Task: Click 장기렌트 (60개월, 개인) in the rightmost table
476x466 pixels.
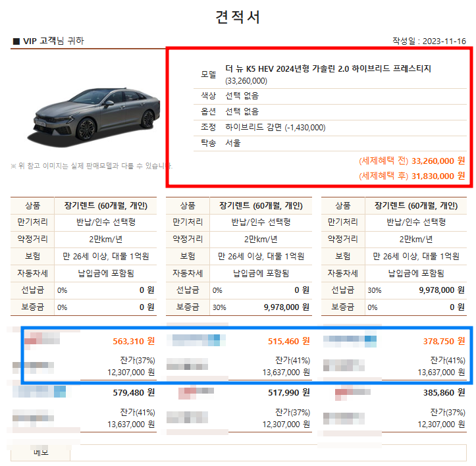Action: click(x=416, y=206)
